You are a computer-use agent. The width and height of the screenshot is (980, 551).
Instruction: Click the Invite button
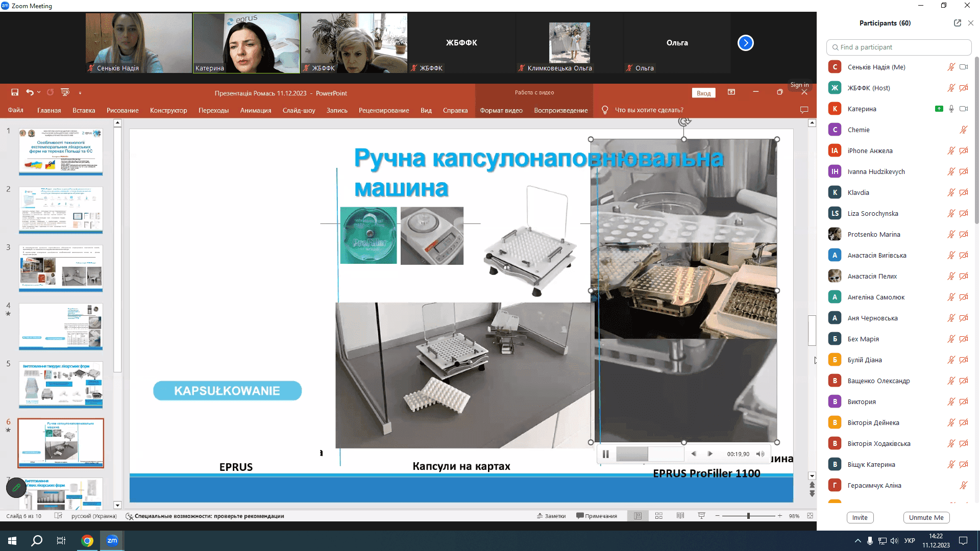(860, 517)
